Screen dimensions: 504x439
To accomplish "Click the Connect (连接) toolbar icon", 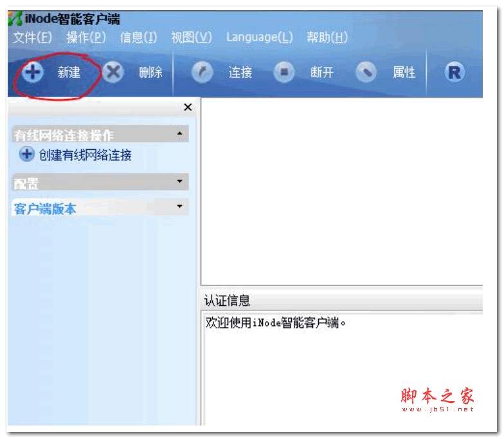I will [x=203, y=73].
